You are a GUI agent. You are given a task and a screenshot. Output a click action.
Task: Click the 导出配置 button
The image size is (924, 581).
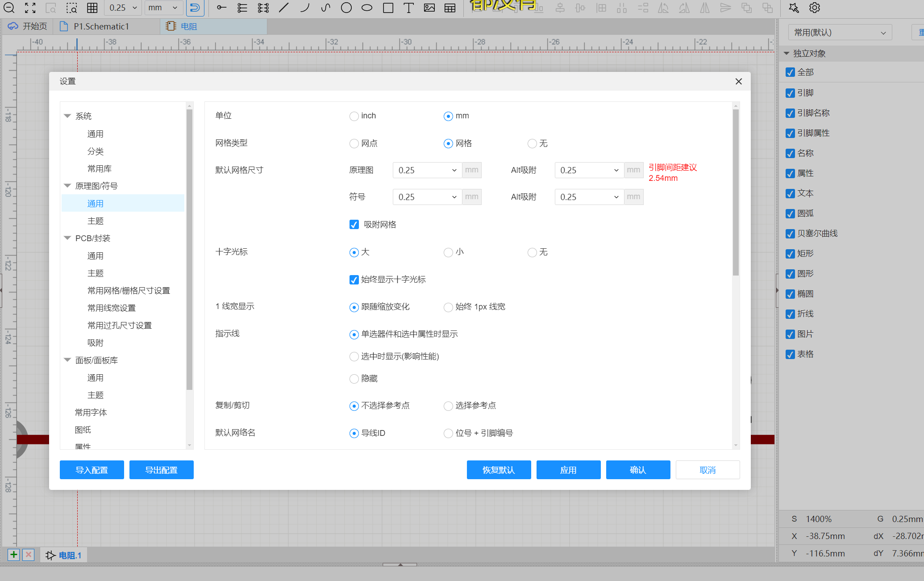coord(161,470)
